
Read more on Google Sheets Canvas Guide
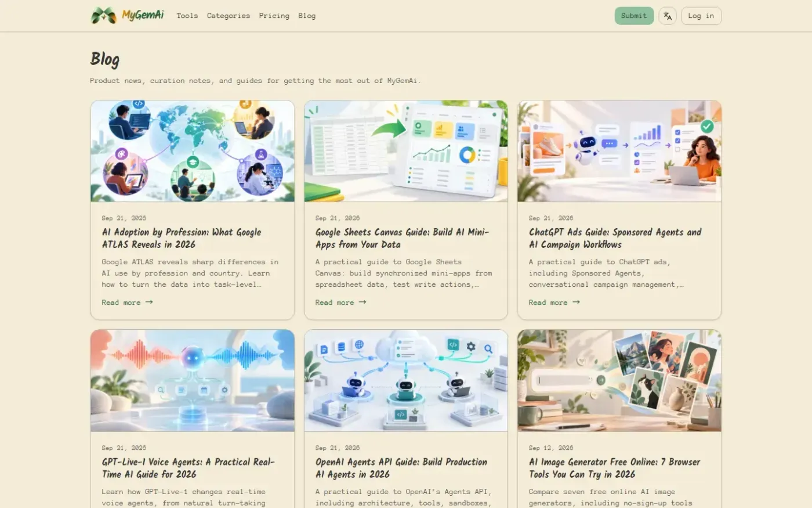click(x=340, y=302)
